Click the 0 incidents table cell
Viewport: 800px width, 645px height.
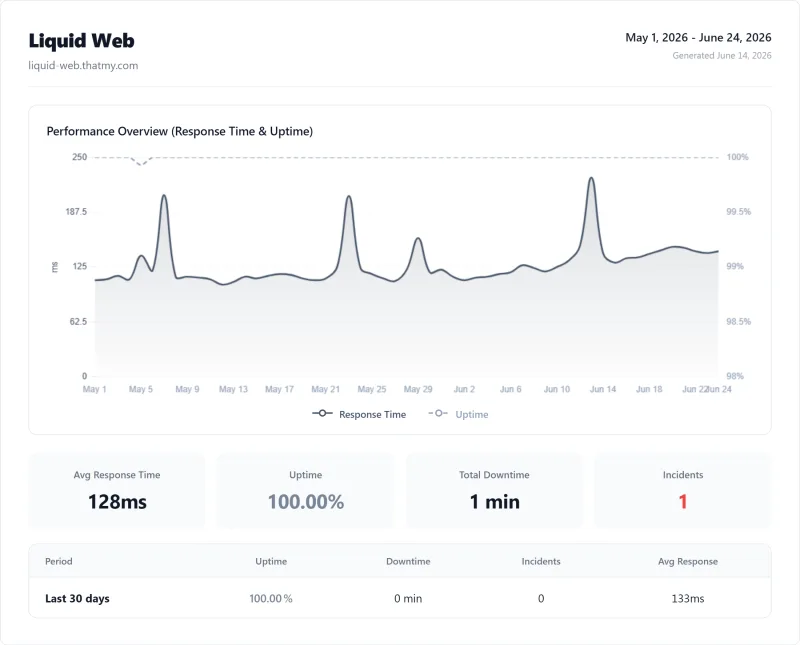541,599
